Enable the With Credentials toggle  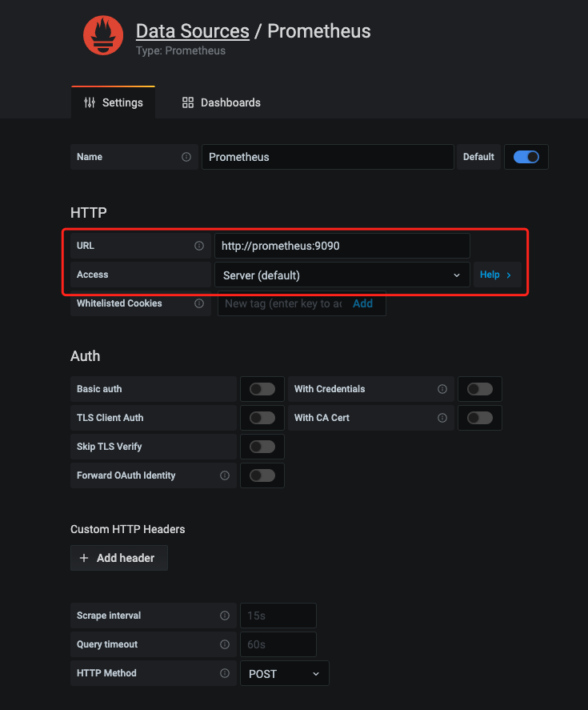480,389
